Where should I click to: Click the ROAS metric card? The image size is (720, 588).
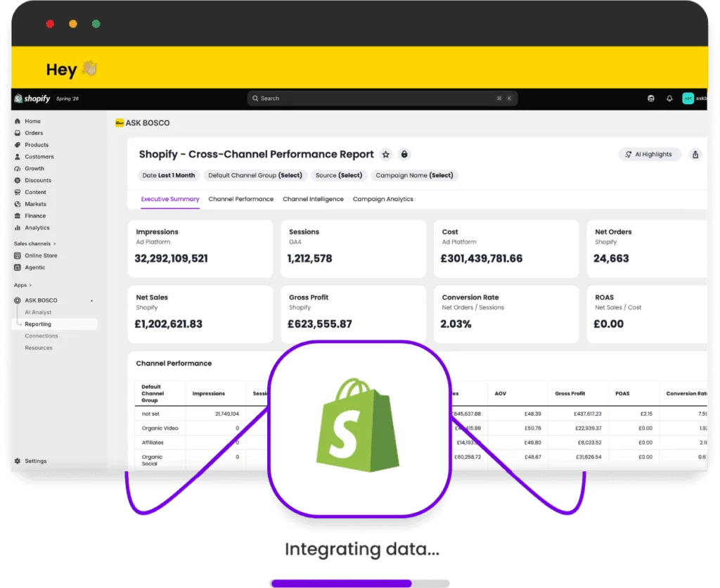click(648, 314)
